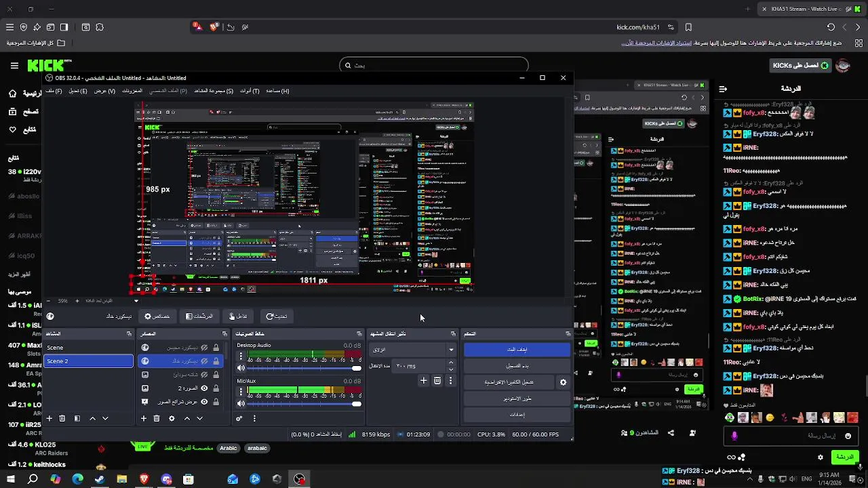Hide the الصوره 2 source
This screenshot has height=488, width=868.
[x=204, y=388]
